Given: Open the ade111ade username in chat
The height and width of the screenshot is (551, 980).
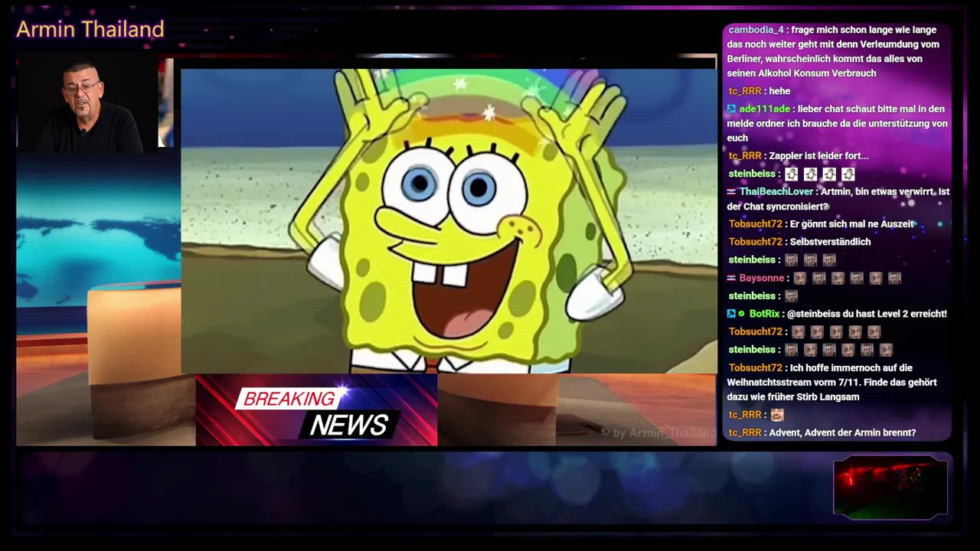Looking at the screenshot, I should (x=764, y=109).
